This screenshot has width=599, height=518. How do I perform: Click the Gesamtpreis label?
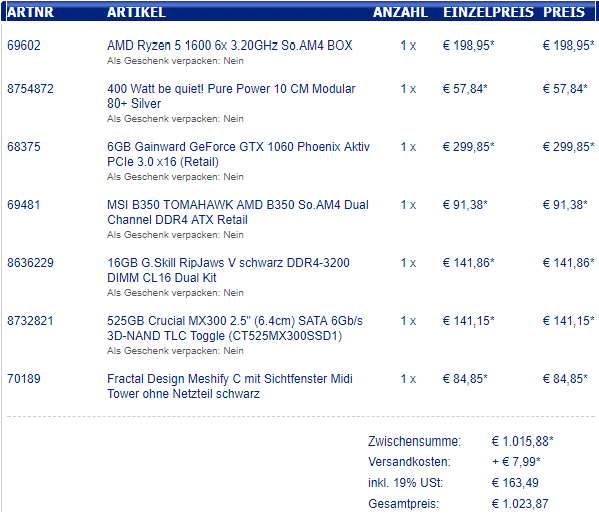coord(403,504)
